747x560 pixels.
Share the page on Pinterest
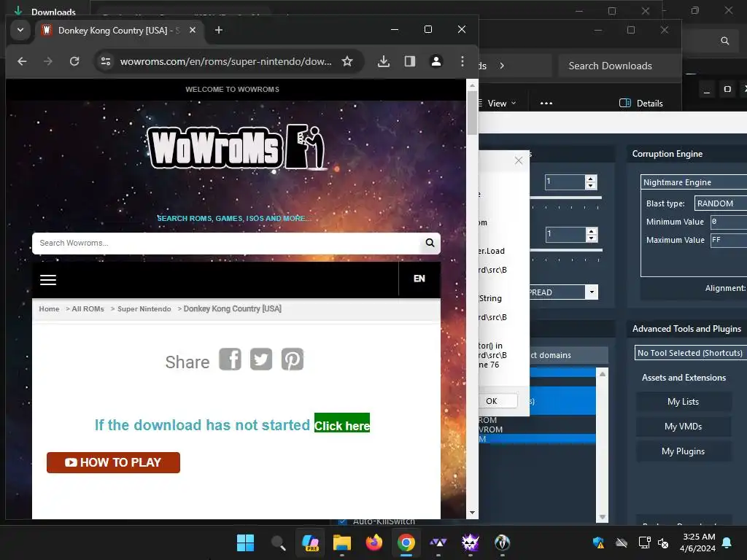[x=292, y=359]
